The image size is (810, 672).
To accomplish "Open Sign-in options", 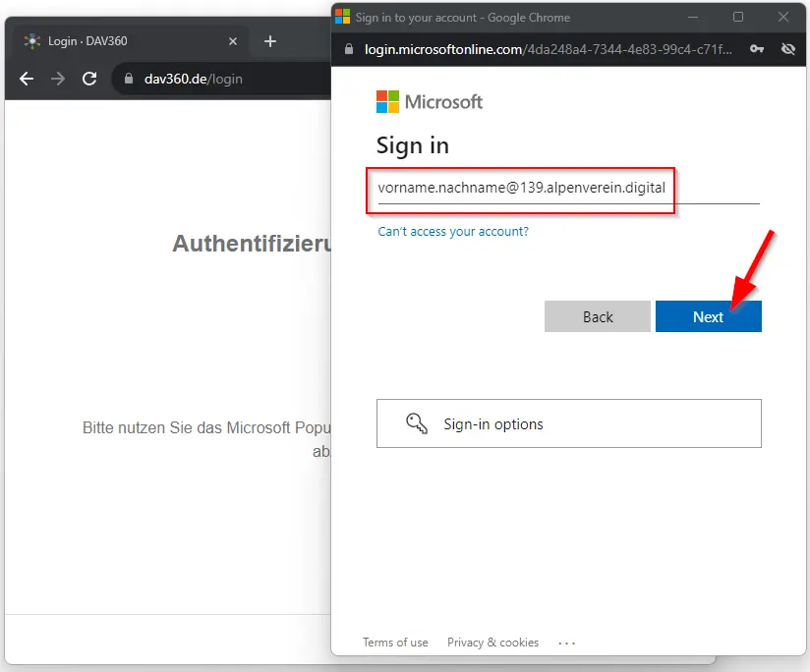I will click(x=568, y=423).
